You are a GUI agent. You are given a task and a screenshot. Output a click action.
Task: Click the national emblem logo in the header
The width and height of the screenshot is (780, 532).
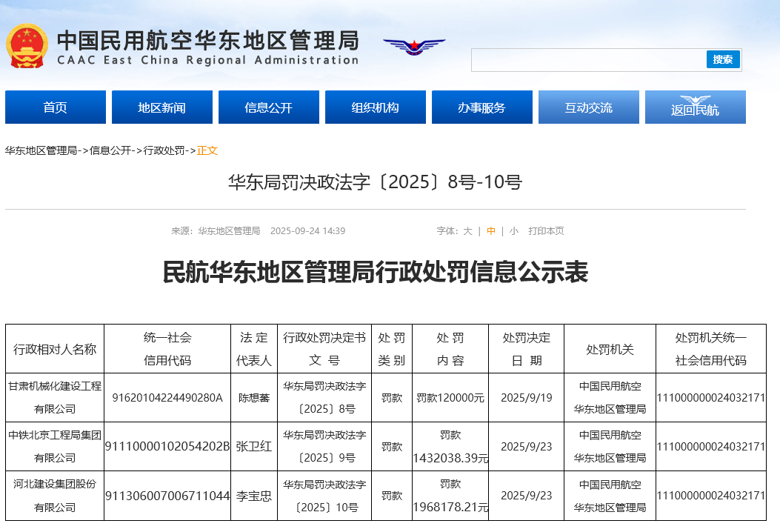[x=27, y=46]
